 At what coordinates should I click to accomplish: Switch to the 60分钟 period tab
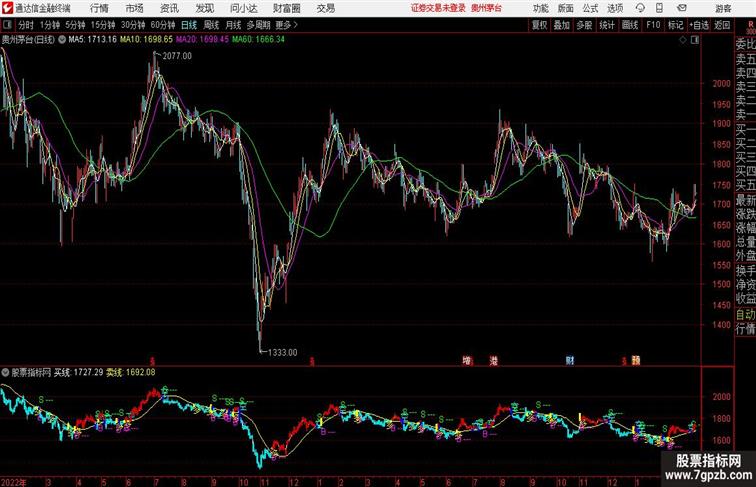[x=163, y=25]
